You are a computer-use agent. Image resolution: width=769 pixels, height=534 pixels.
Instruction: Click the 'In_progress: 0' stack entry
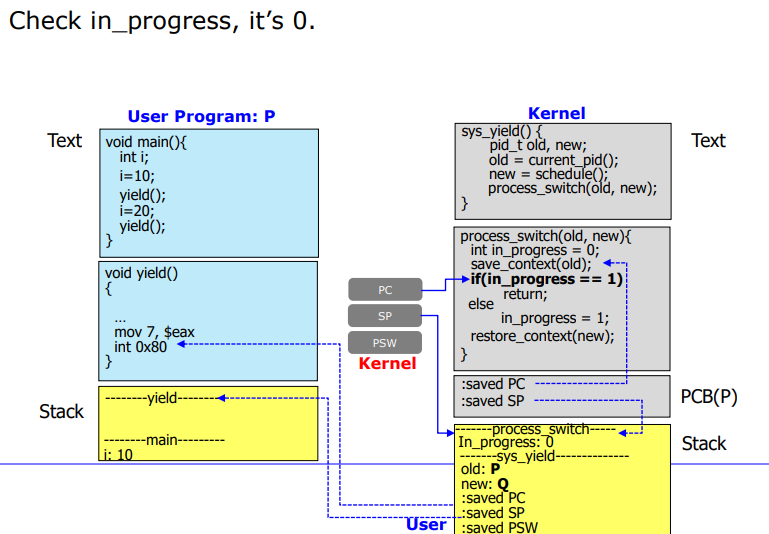(x=506, y=442)
